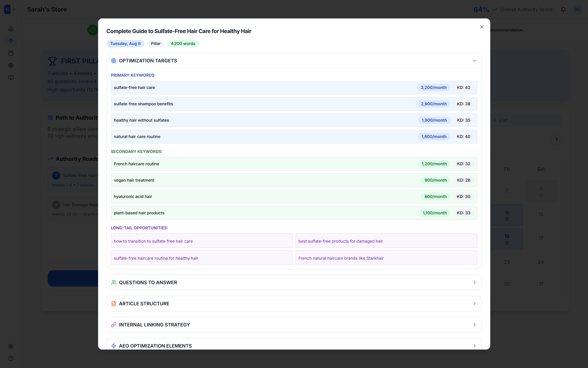
Task: Close the article guide dialog
Action: coord(481,27)
